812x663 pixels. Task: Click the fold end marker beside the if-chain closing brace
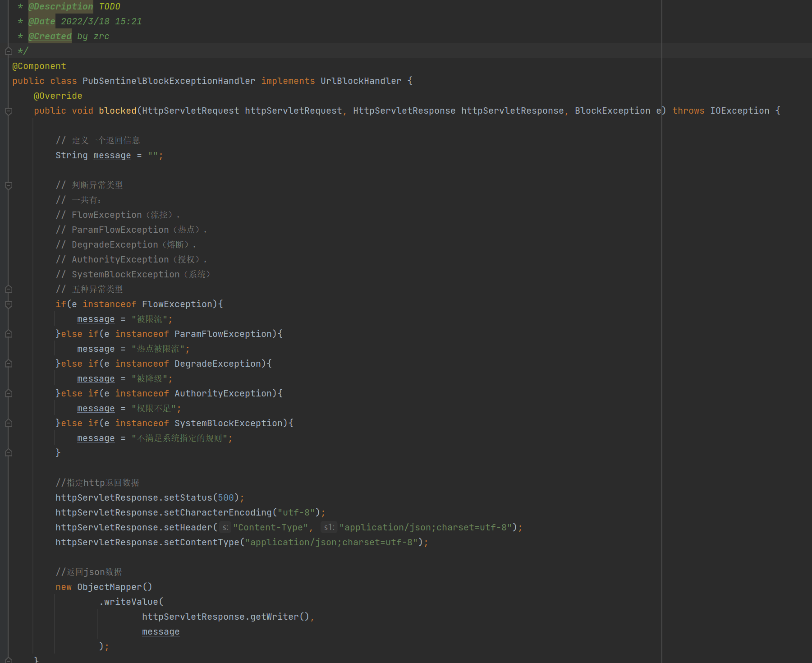[9, 453]
